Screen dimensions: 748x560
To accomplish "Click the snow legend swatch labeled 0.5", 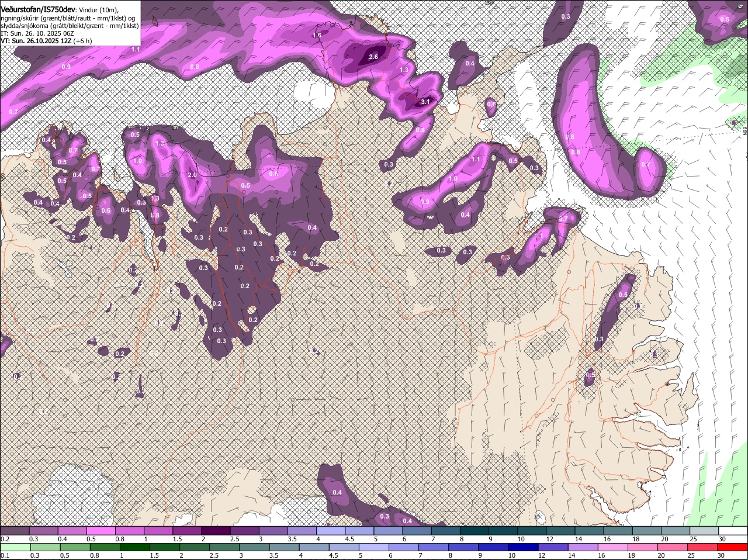I will [x=101, y=530].
